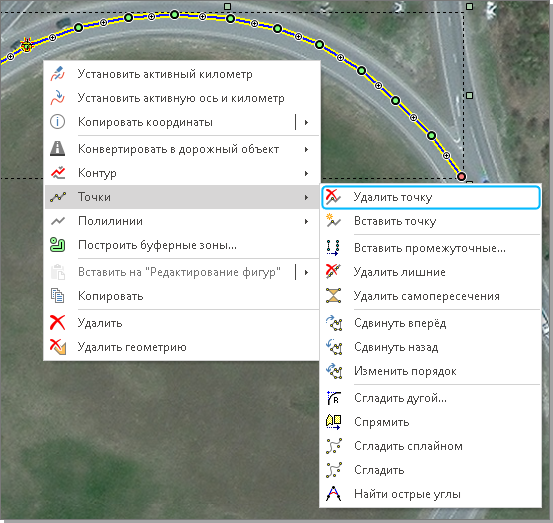Click the 'Удалить самопересечения' hourglass icon
Viewport: 553px width, 523px height.
(x=333, y=296)
